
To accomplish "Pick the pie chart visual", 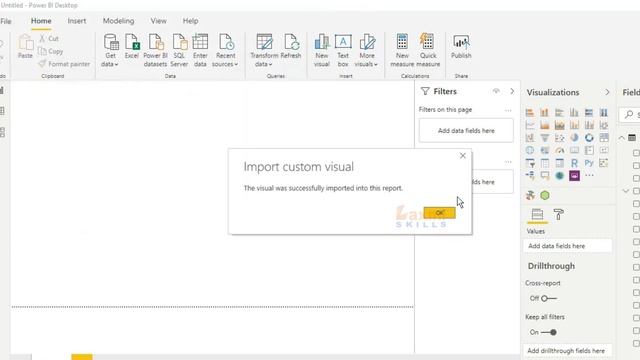I will click(574, 138).
